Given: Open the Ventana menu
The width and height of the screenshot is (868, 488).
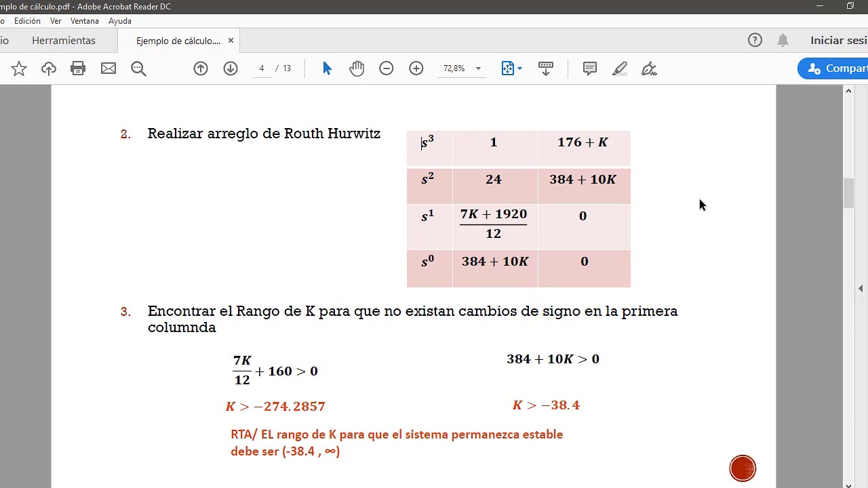Looking at the screenshot, I should [x=85, y=21].
